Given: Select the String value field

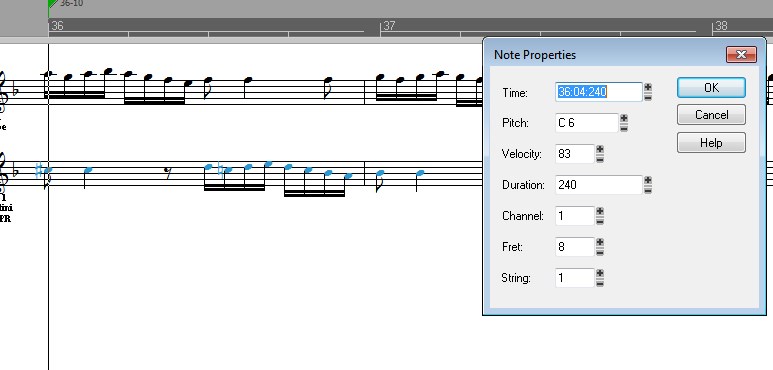Looking at the screenshot, I should 575,278.
